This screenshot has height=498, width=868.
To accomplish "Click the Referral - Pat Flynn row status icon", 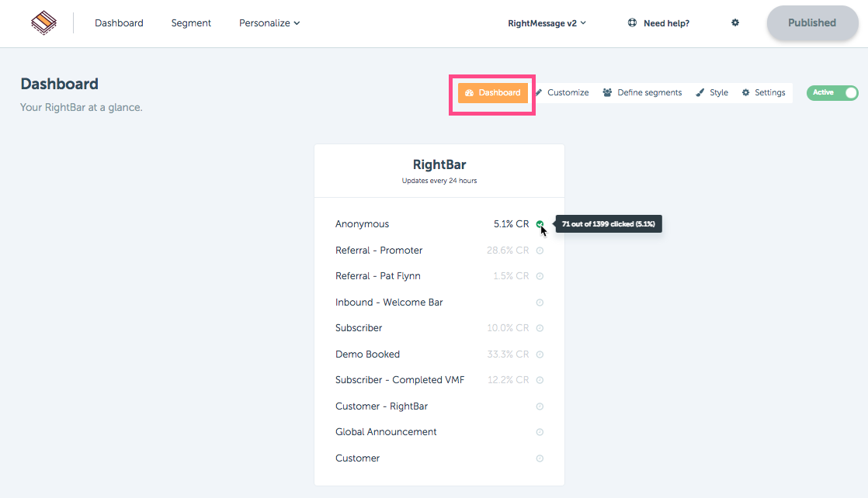I will [540, 276].
